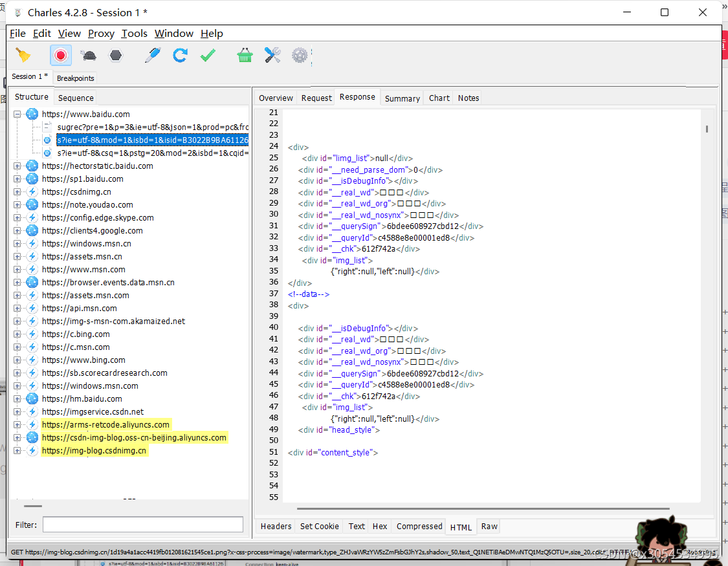Screen dimensions: 728x566
Task: Clear session with the broom icon
Action: 23,55
